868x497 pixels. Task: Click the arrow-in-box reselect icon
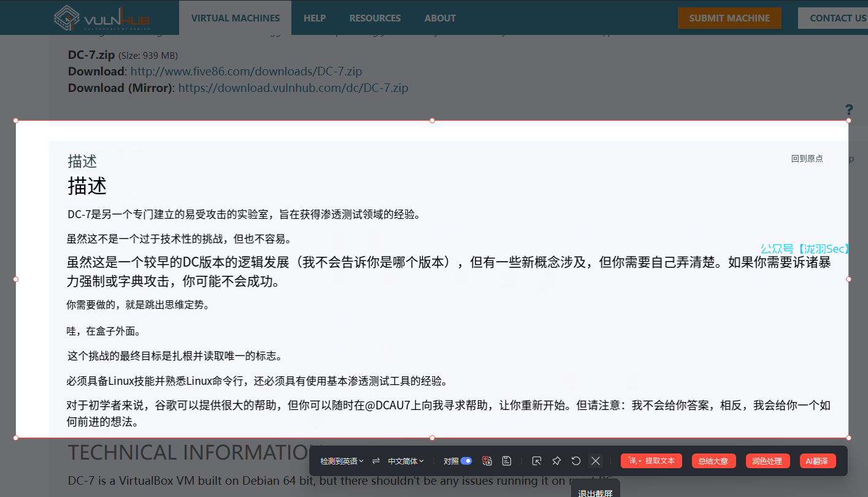coord(537,461)
